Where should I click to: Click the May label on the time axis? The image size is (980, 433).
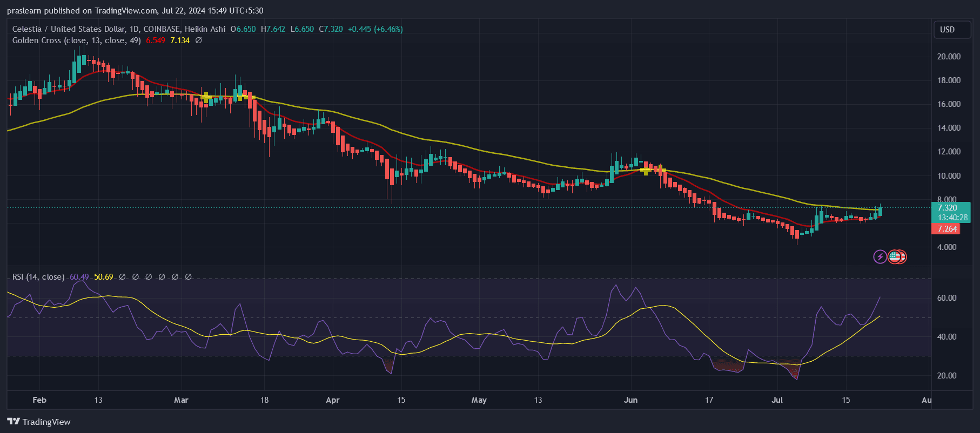point(479,400)
